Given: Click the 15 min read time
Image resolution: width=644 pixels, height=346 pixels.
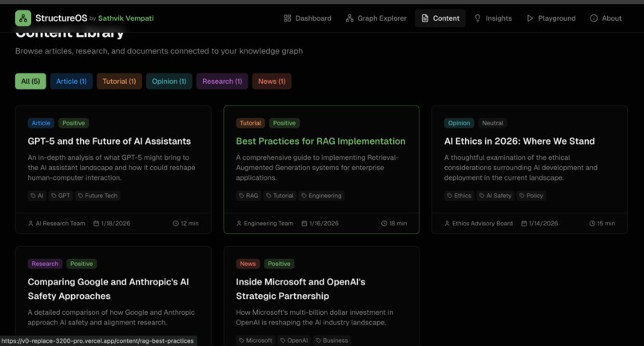Looking at the screenshot, I should tap(602, 224).
